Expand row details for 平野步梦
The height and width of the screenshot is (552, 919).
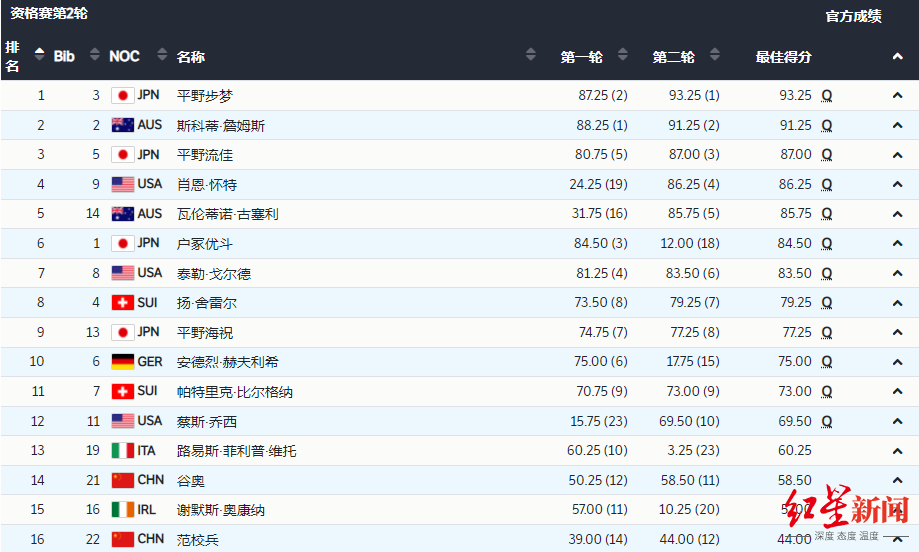tap(897, 96)
